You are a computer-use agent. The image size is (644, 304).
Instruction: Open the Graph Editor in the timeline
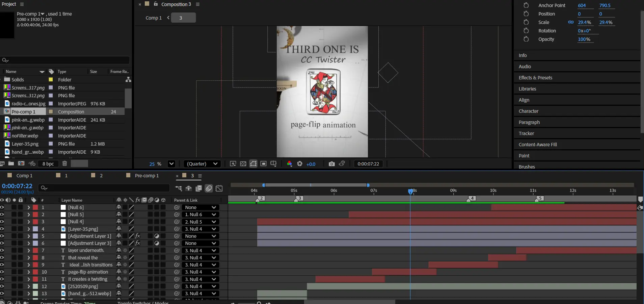click(x=219, y=188)
